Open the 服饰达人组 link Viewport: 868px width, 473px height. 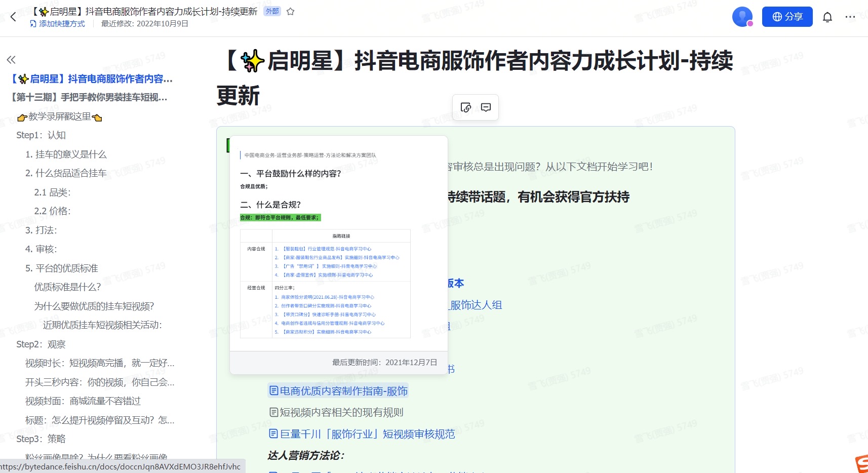[x=476, y=305]
